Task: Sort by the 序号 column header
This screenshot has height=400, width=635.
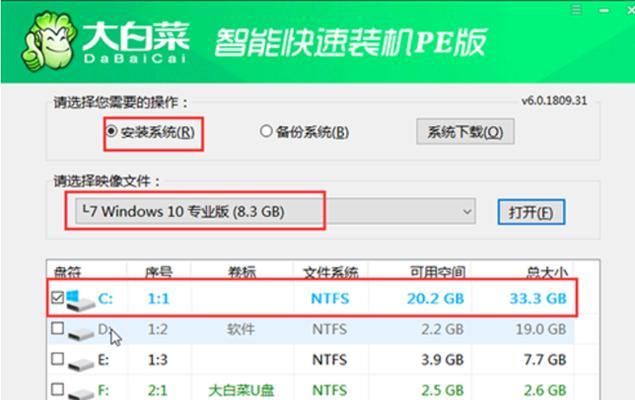Action: coord(158,272)
